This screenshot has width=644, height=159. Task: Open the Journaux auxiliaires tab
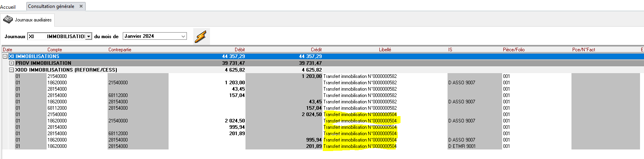(x=28, y=19)
